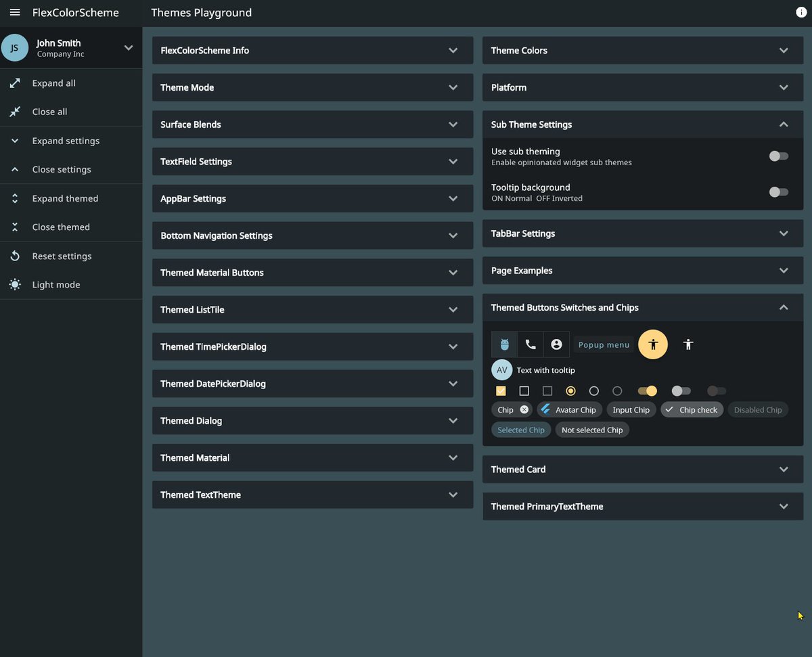
Task: Click the yellow accessibility floating action button
Action: (x=653, y=344)
